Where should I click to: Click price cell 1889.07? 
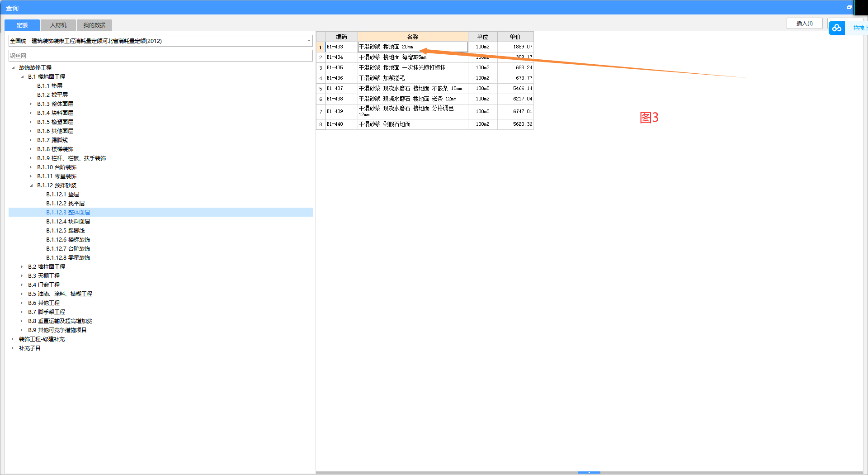[515, 47]
